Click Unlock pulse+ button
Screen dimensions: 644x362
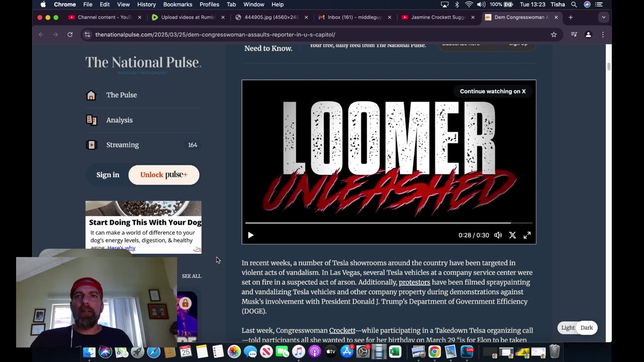164,175
